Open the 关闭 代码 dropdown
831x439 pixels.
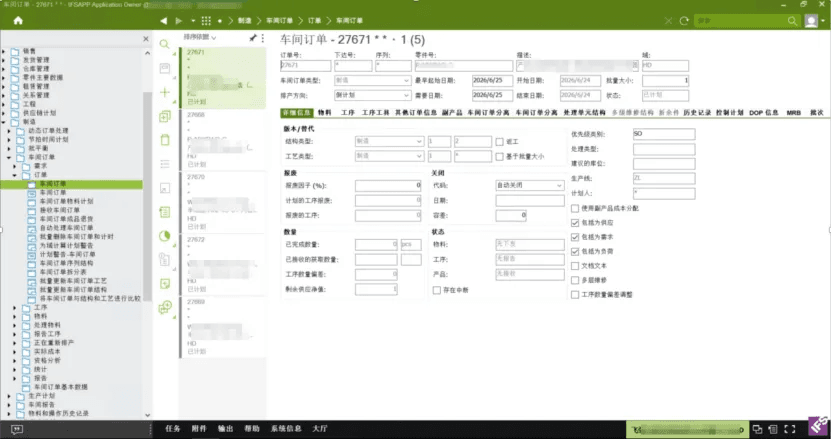(x=529, y=186)
